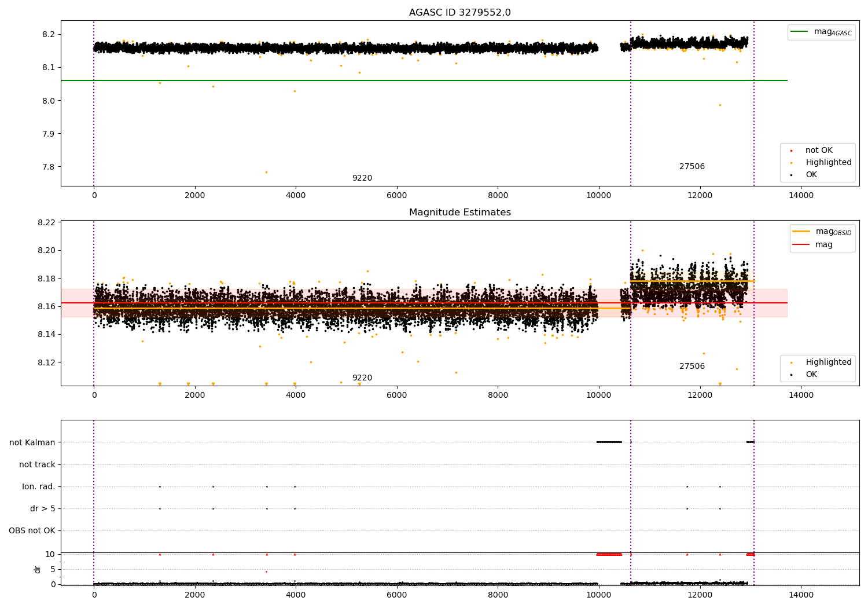Image resolution: width=868 pixels, height=608 pixels.
Task: Click the "27506" label in Magnitude Estimates plot
Action: click(692, 367)
